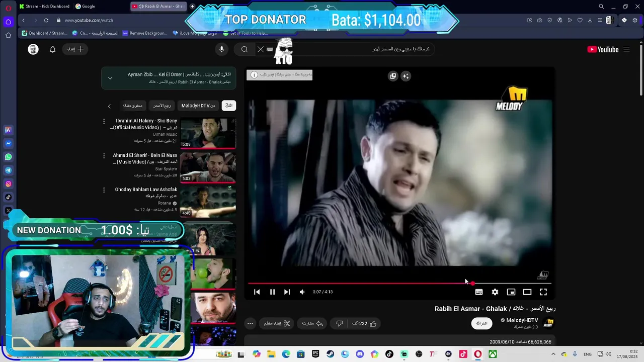Select the selected 'الكل' filter chip
644x362 pixels.
229,106
